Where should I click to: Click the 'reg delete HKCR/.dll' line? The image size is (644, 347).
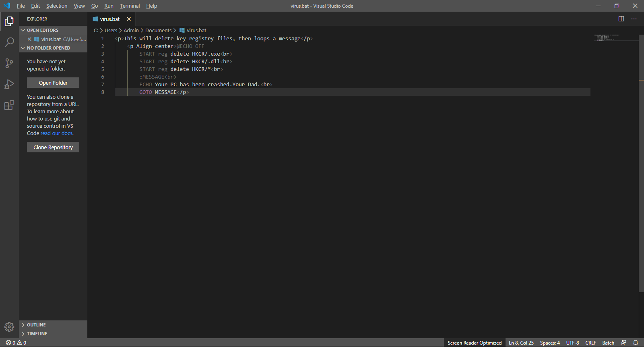point(186,62)
